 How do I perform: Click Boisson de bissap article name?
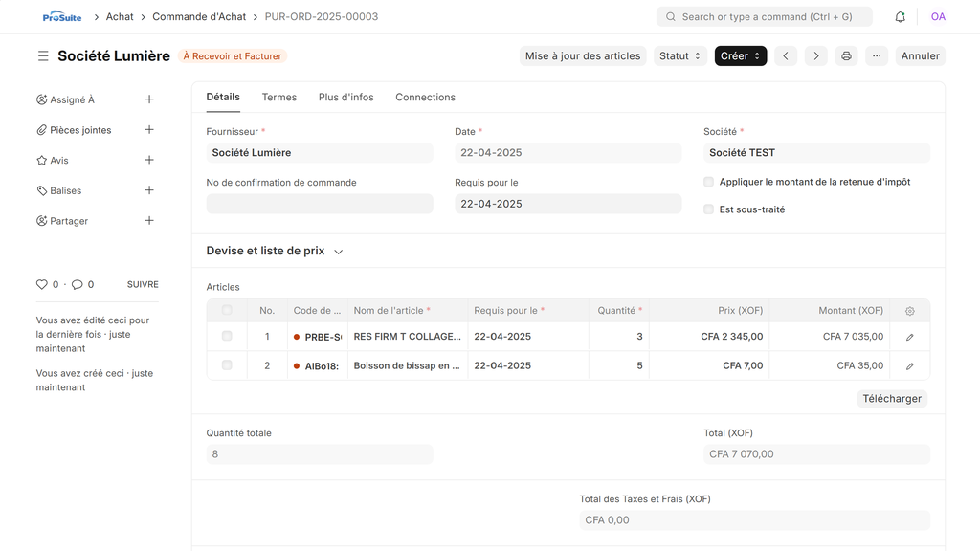pos(408,365)
